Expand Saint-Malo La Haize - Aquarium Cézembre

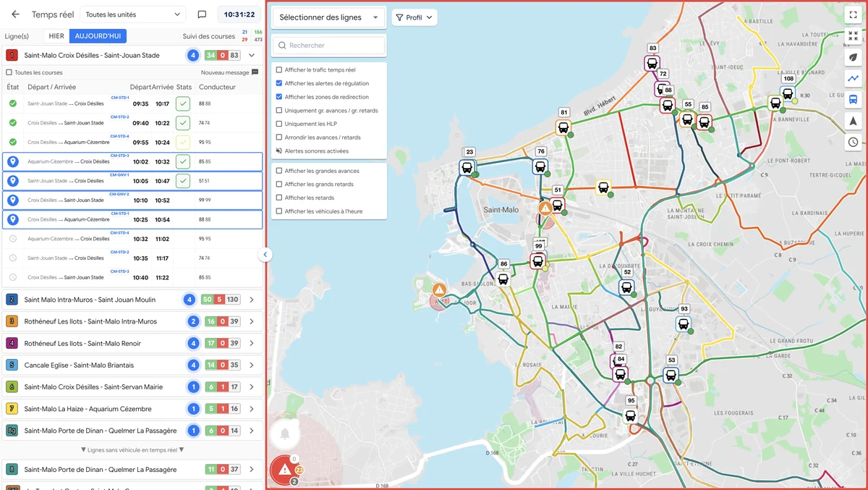coord(252,408)
